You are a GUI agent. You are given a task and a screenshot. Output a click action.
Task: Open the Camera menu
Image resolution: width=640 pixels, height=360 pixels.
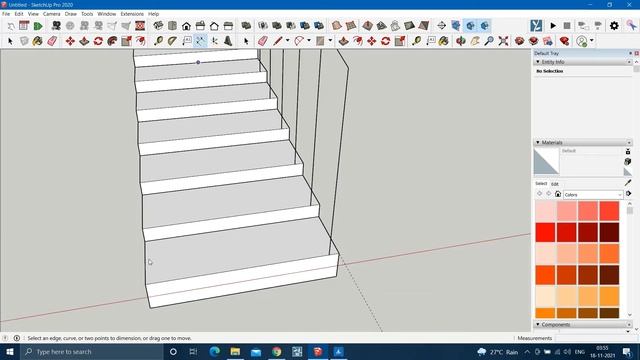coord(51,14)
